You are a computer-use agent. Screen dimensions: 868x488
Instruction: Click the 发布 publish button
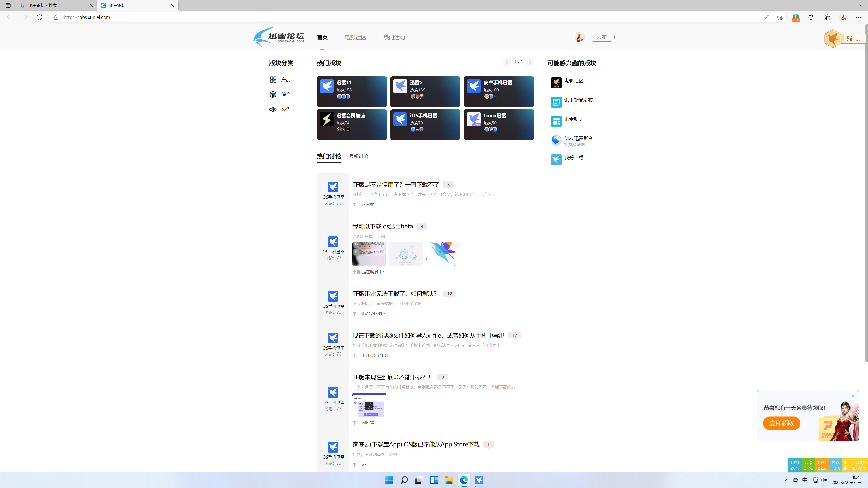(602, 37)
